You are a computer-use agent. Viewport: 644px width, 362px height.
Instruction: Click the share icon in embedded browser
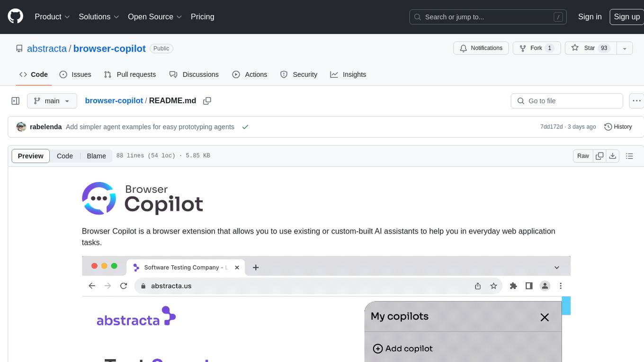pyautogui.click(x=478, y=286)
